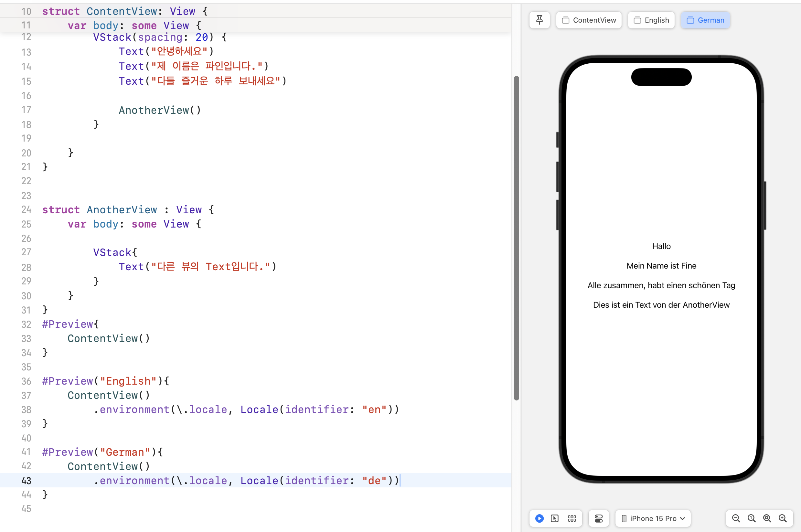801x532 pixels.
Task: Click 'struct AnotherView : View {' line
Action: coord(128,210)
